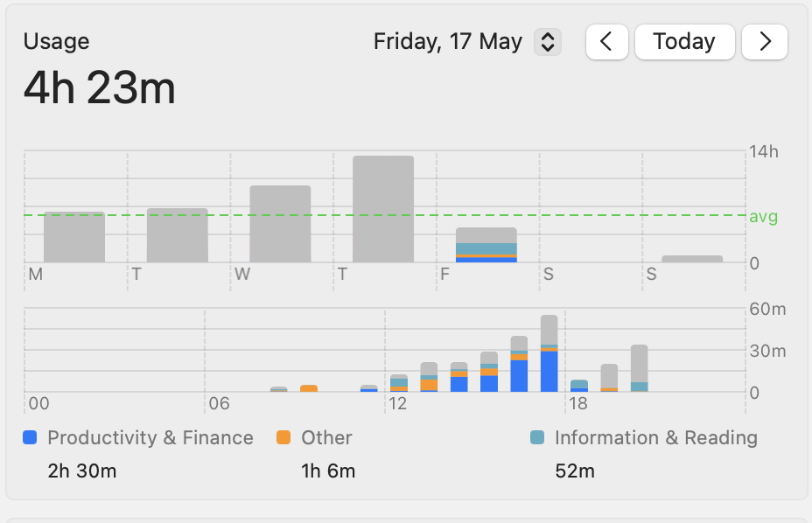Select Monday's bar in the weekly chart
Image resolution: width=812 pixels, height=523 pixels.
74,237
